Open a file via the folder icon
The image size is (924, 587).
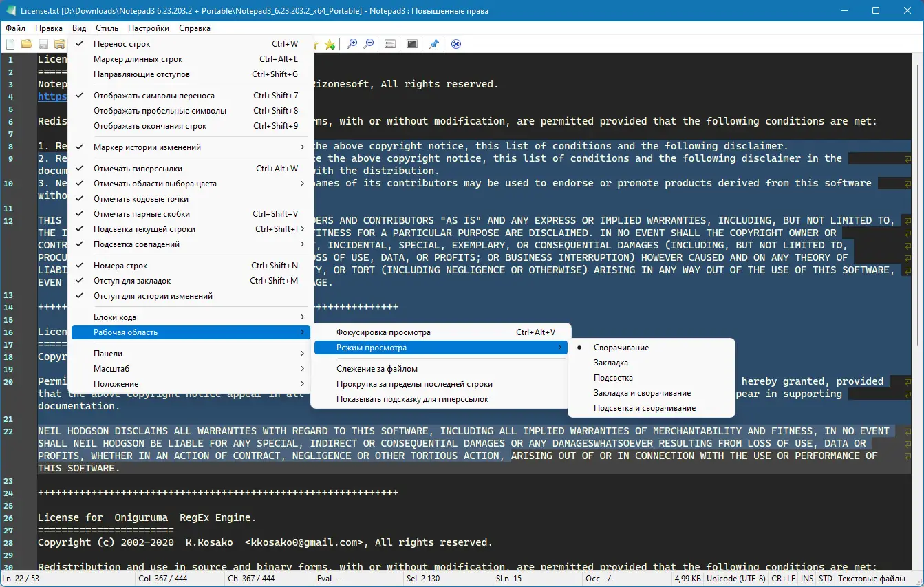click(26, 43)
